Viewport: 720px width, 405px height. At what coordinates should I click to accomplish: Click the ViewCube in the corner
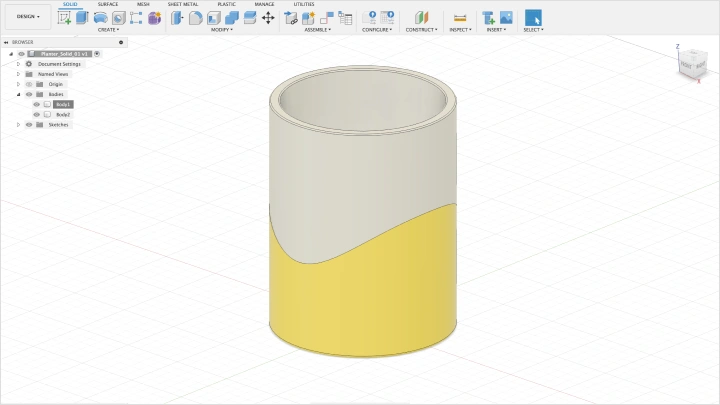689,63
